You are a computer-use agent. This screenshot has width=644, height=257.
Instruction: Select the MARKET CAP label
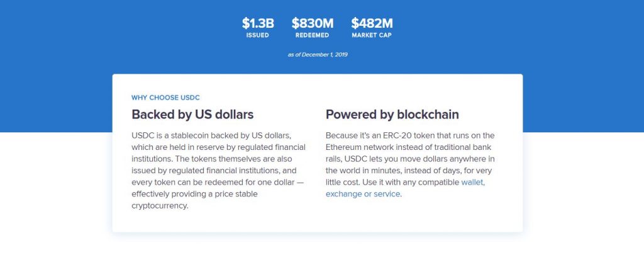tap(372, 35)
